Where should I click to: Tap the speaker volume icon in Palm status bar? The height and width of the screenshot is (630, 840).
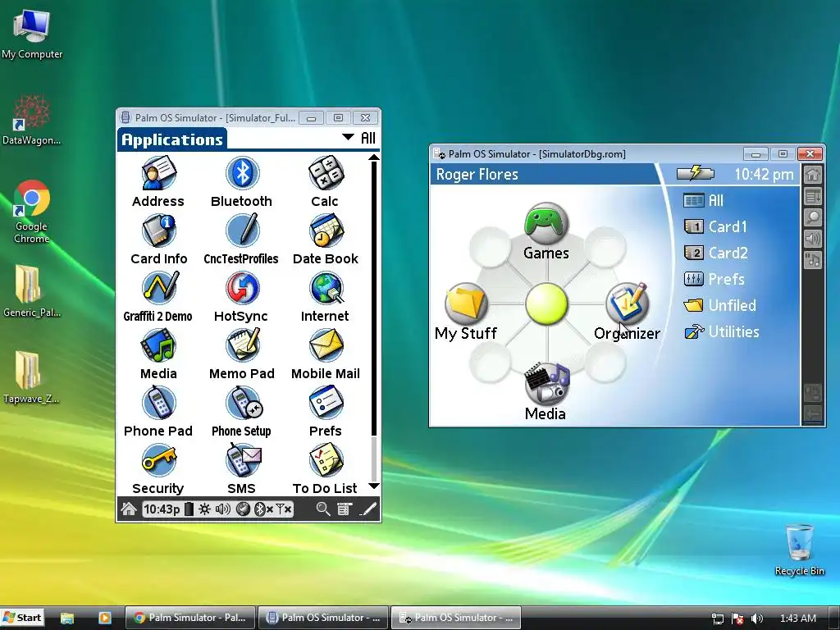tap(222, 509)
